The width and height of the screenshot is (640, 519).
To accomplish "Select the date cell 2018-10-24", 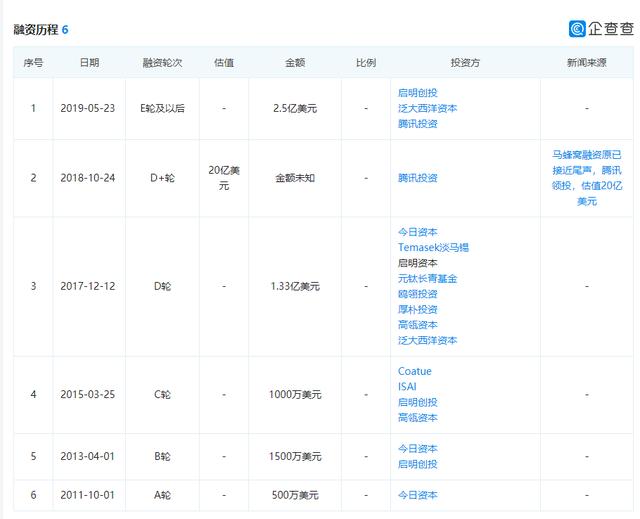I will [88, 178].
